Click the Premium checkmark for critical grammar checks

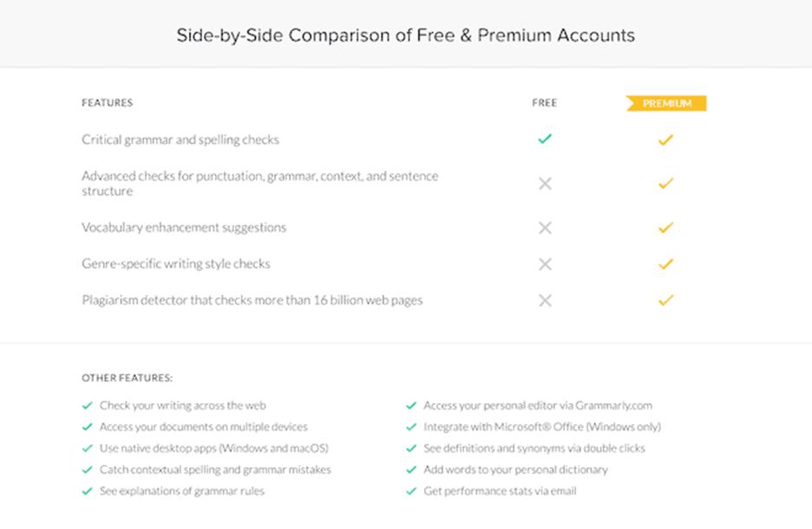665,140
